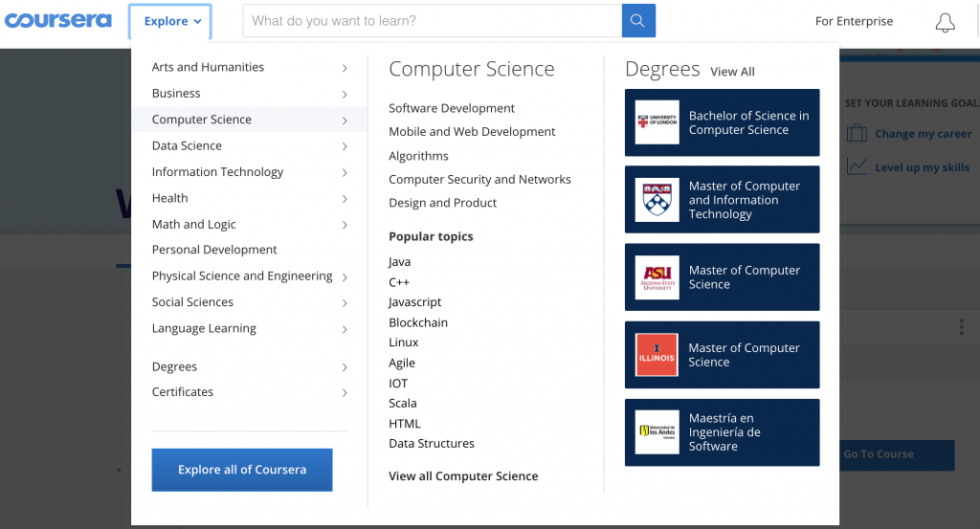Click the What do you want to learn field
Screen dimensions: 980x529
[433, 21]
